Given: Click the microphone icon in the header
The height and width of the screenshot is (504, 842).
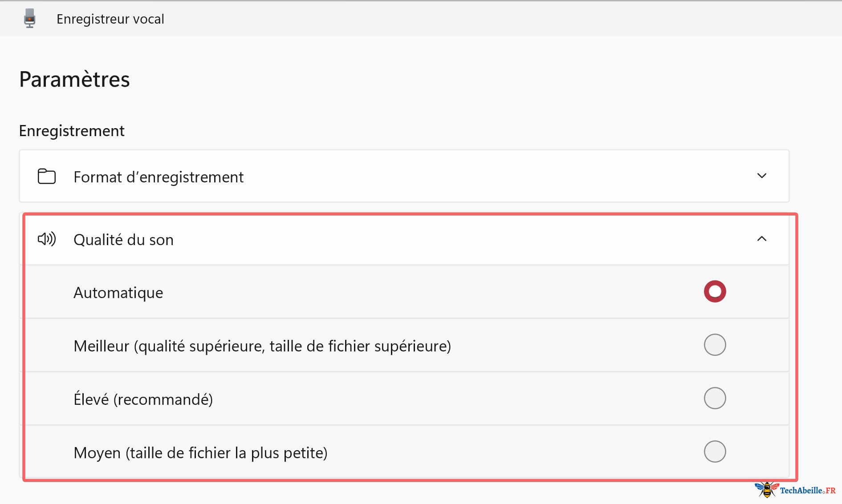Looking at the screenshot, I should (29, 18).
